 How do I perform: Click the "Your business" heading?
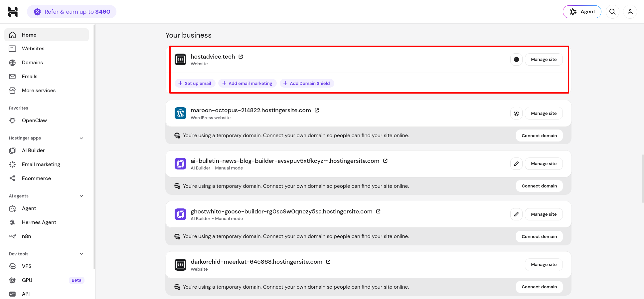pyautogui.click(x=189, y=35)
